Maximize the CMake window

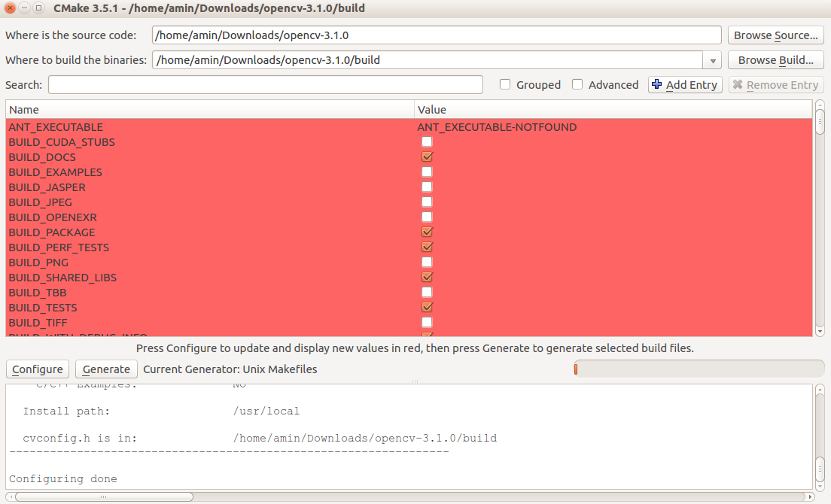click(x=38, y=8)
